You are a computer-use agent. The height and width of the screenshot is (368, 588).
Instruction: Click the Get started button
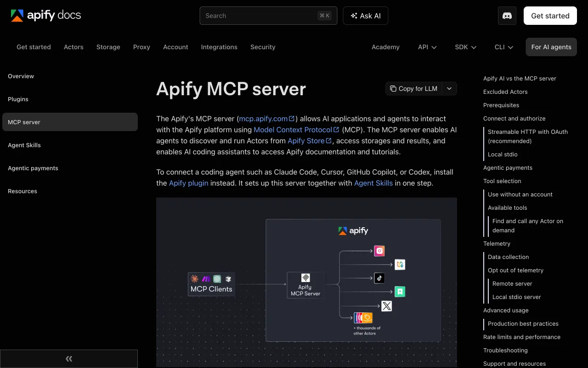coord(550,16)
